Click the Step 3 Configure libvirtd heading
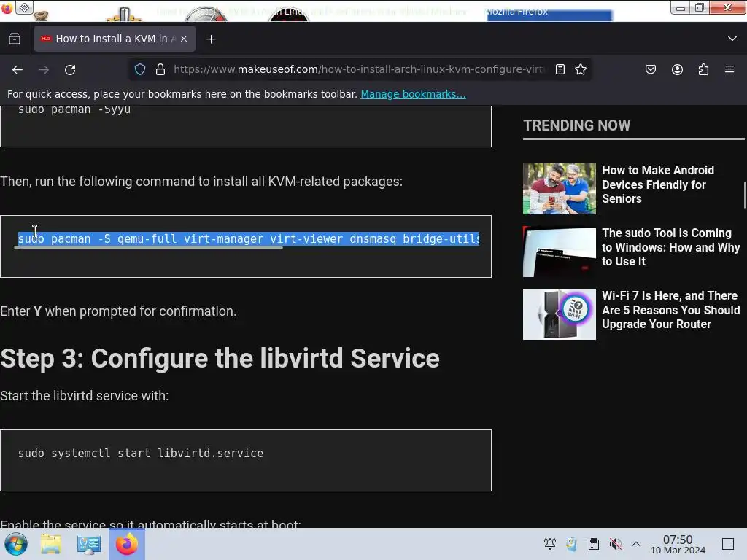Screen dimensions: 747x560 point(220,358)
